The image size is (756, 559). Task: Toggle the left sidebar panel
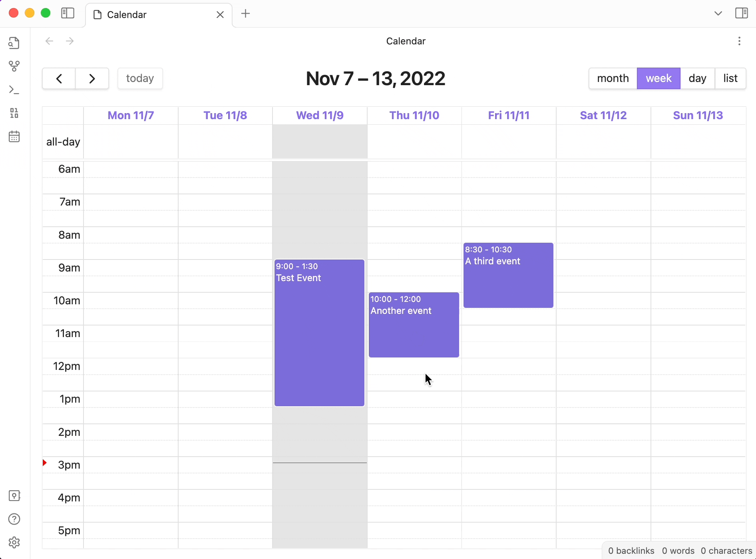point(68,14)
